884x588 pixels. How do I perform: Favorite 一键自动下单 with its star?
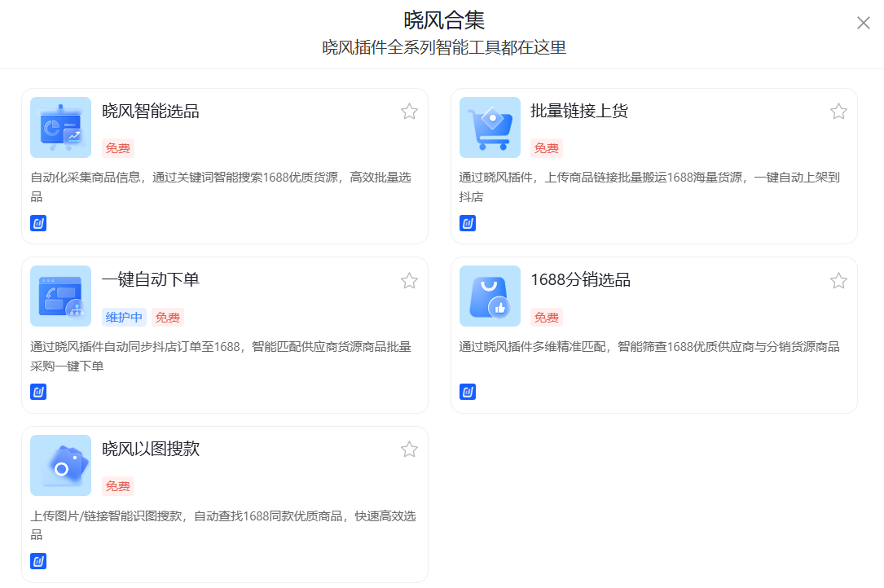409,281
